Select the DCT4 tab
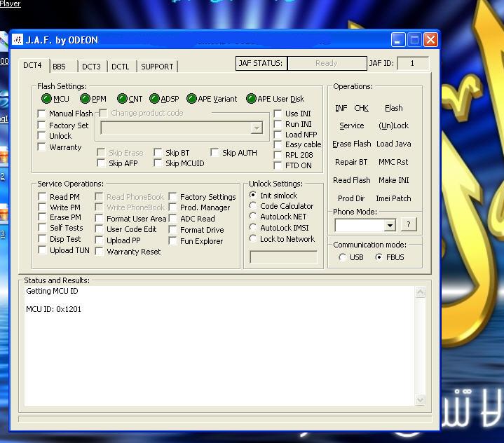The width and height of the screenshot is (504, 443). tap(34, 66)
